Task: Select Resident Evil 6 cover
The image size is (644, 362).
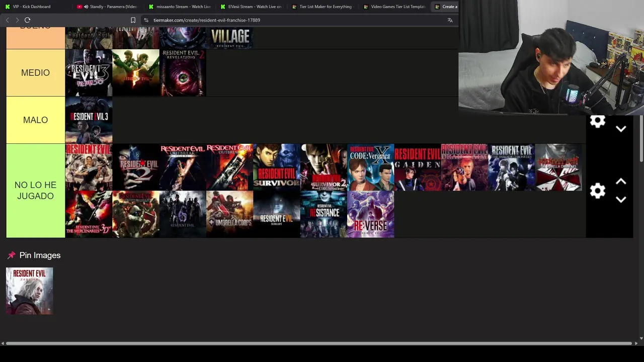Action: point(183,214)
